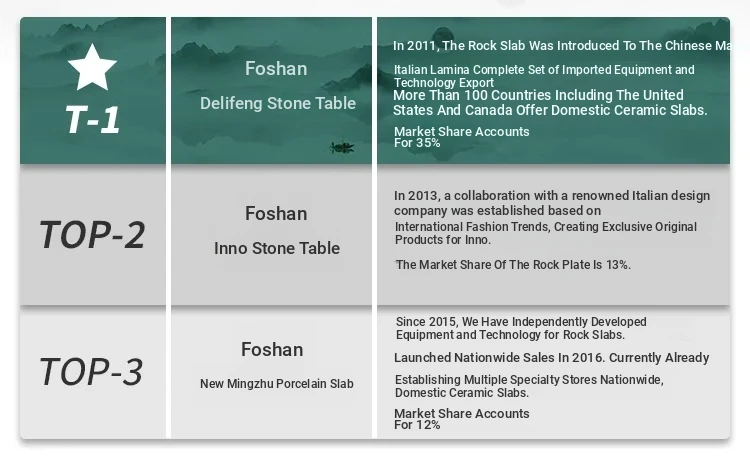Click the Inno Stone Table brand name
The width and height of the screenshot is (750, 460).
click(x=277, y=248)
